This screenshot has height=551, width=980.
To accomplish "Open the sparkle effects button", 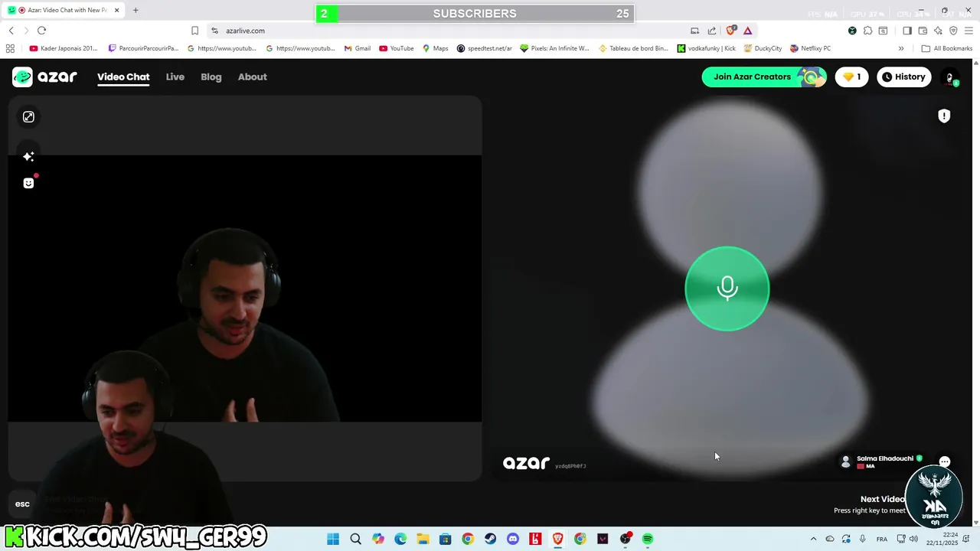I will click(28, 156).
